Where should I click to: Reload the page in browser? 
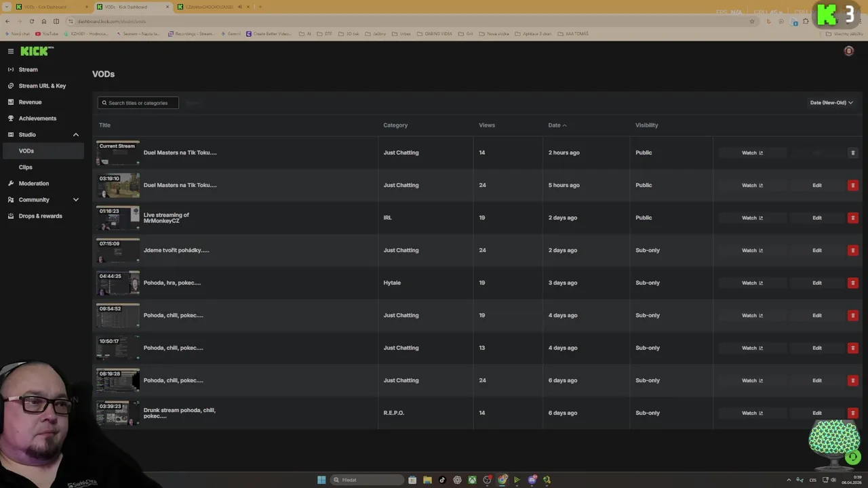tap(31, 21)
